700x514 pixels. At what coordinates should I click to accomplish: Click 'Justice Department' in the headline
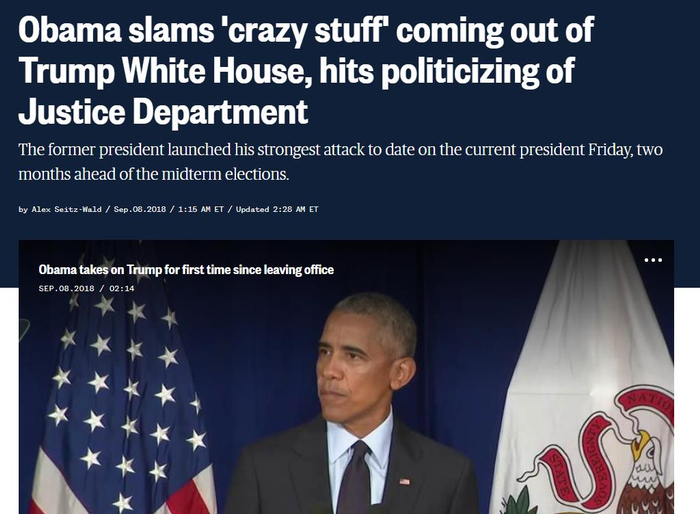[163, 112]
